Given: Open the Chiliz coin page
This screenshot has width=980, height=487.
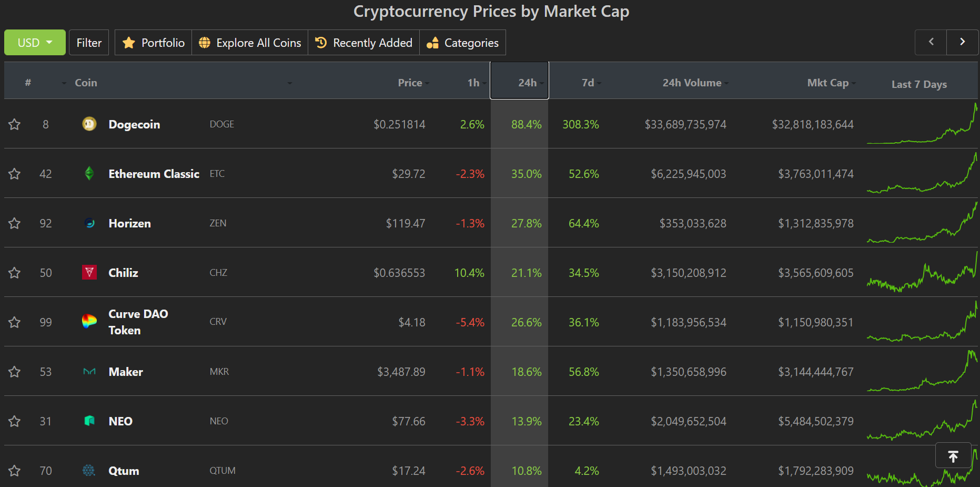Looking at the screenshot, I should click(123, 273).
